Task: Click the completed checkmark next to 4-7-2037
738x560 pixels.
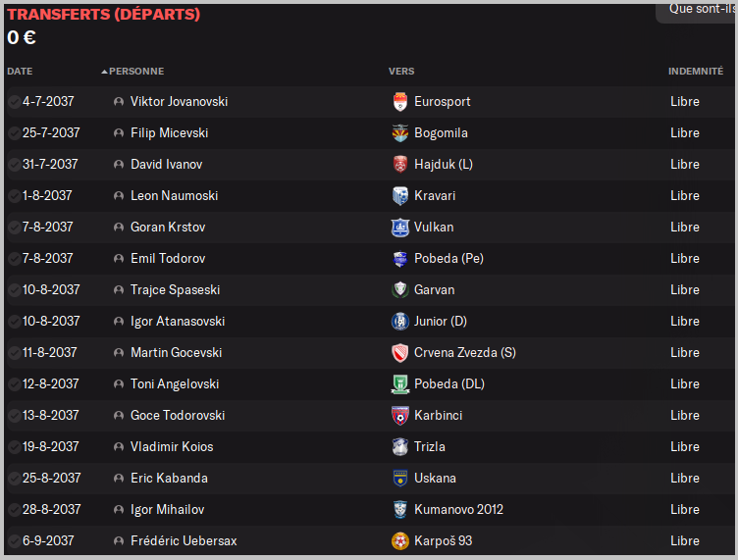Action: [x=14, y=102]
